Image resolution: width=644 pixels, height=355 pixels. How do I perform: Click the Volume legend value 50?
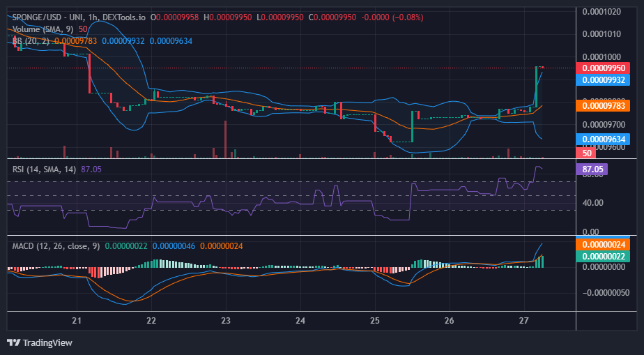83,29
